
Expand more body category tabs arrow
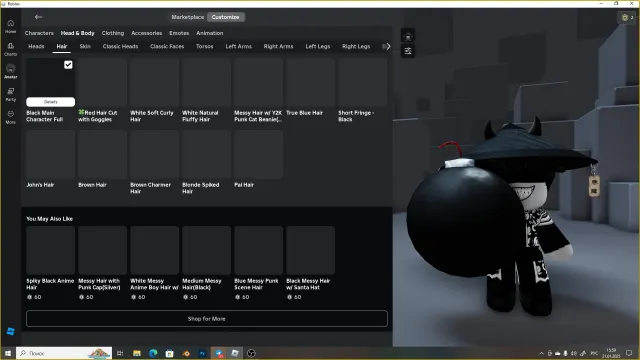pos(388,47)
